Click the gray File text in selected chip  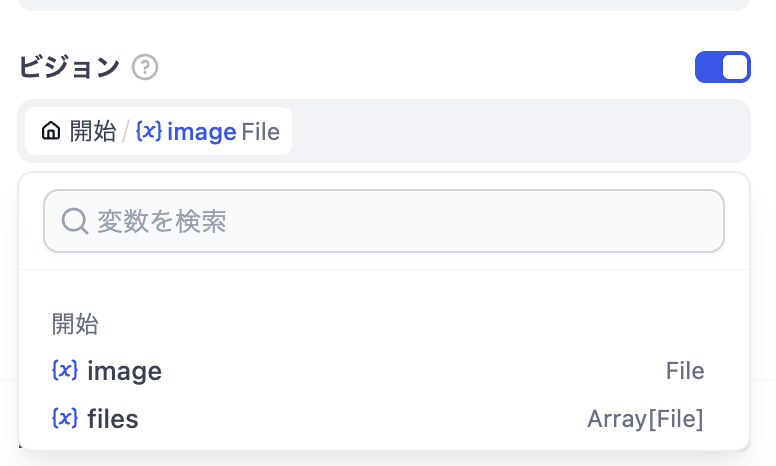coord(260,131)
